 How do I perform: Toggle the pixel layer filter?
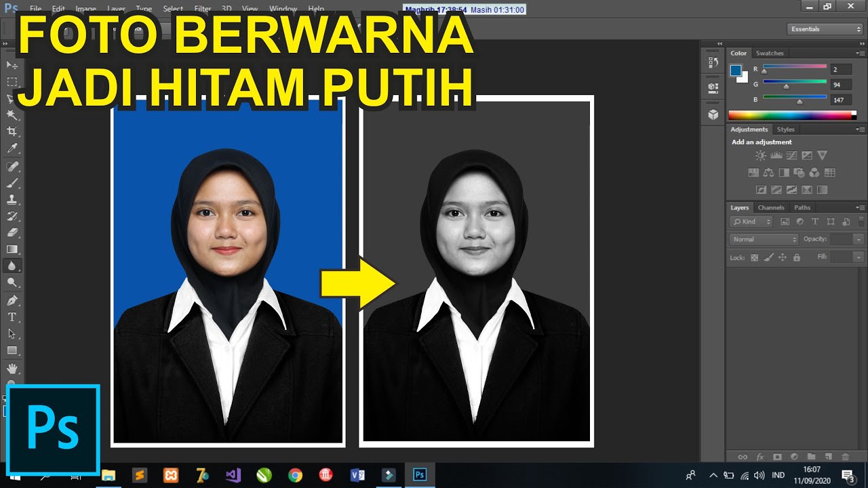pyautogui.click(x=785, y=222)
